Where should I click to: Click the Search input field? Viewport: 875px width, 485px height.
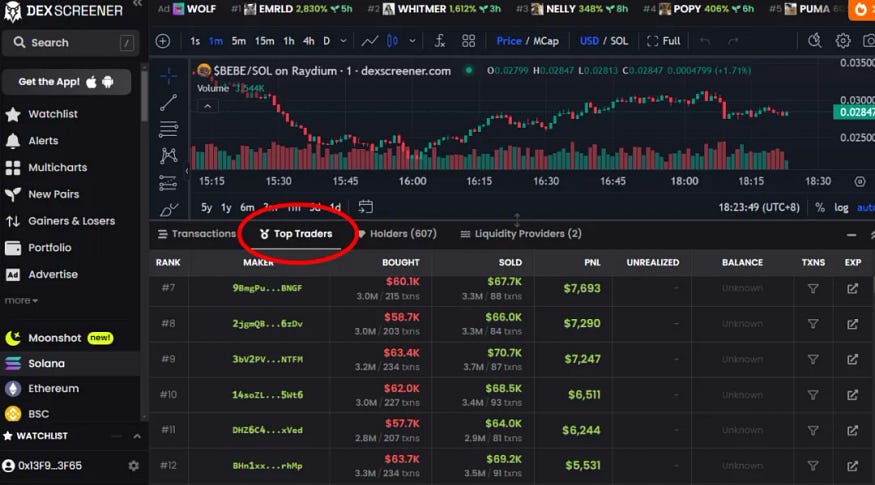tap(70, 43)
